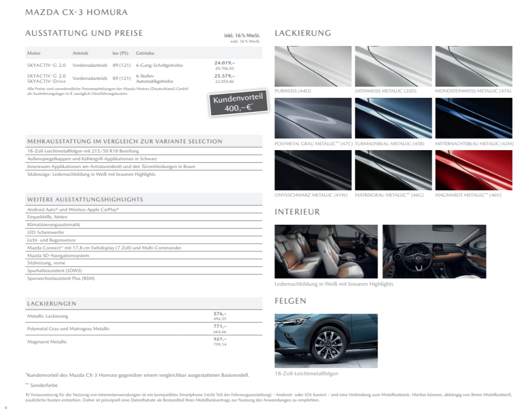Click the FELGEN heading
532x412 pixels.
(x=290, y=301)
